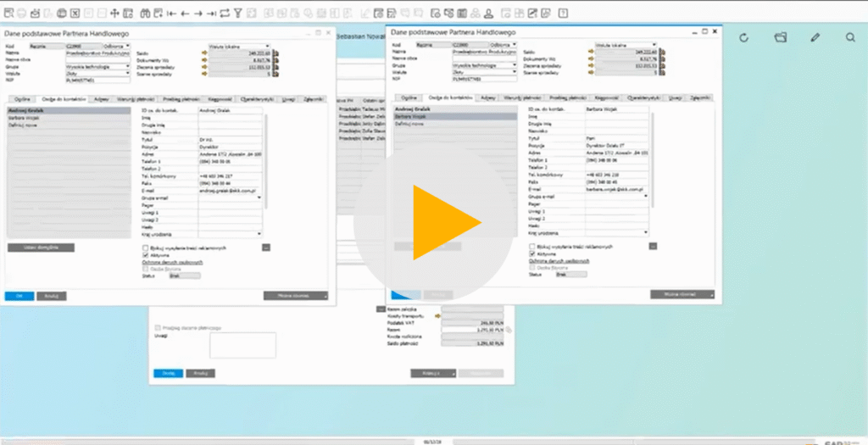Expand 'Waluta lokalna' dropdown in right window
868x445 pixels.
click(x=654, y=45)
